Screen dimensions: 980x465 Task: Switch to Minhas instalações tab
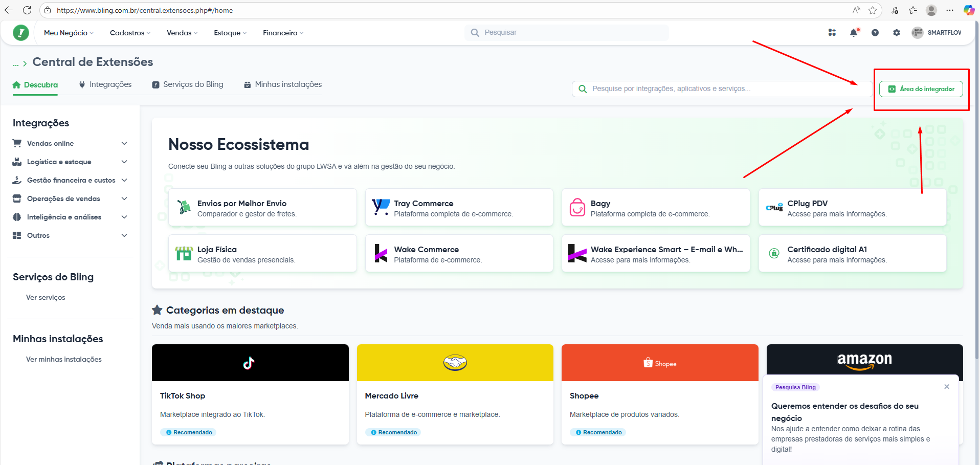point(283,84)
